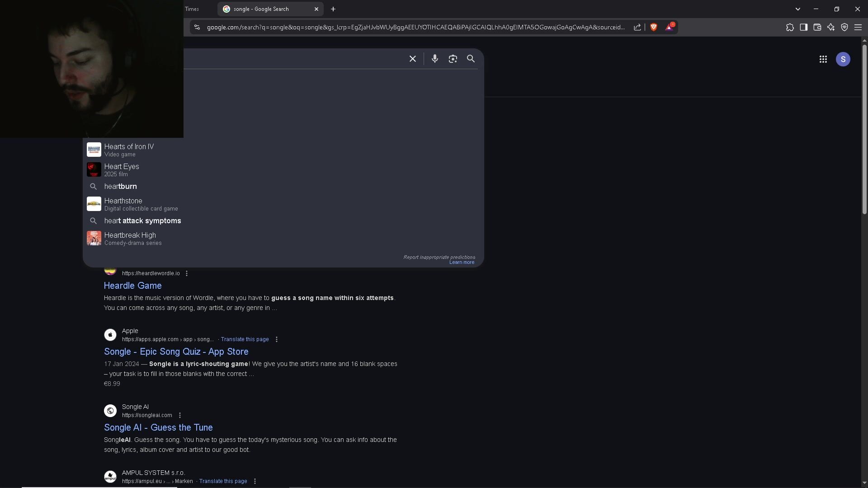Viewport: 868px width, 488px height.
Task: Click the Apple site favicon
Action: click(x=110, y=335)
